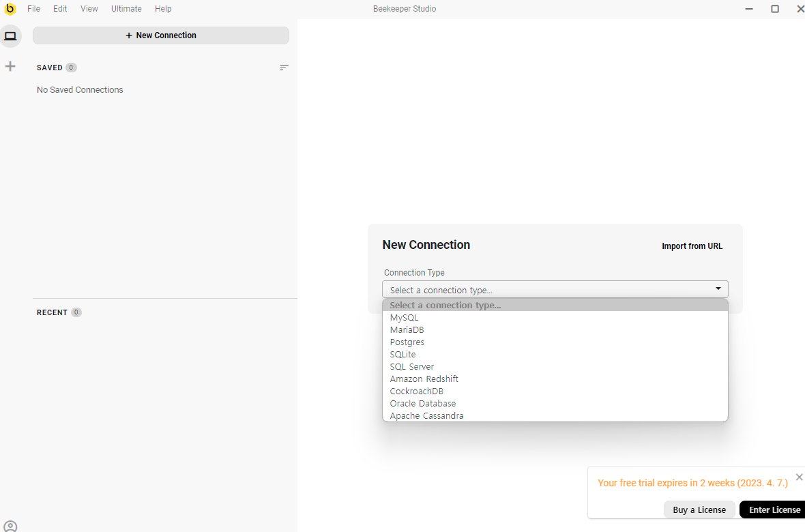This screenshot has height=532, width=805.
Task: Collapse the Connection Type dropdown box
Action: (555, 290)
